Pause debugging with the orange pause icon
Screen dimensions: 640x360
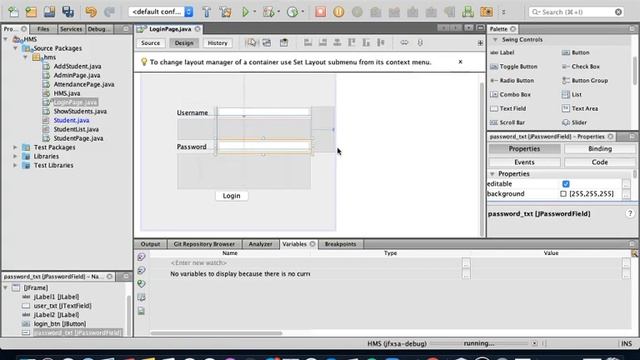coord(338,12)
